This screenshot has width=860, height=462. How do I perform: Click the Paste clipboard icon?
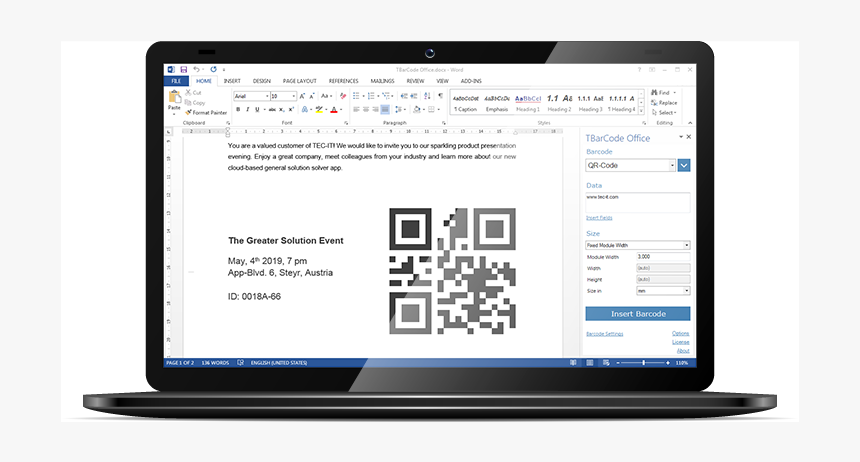click(x=174, y=98)
